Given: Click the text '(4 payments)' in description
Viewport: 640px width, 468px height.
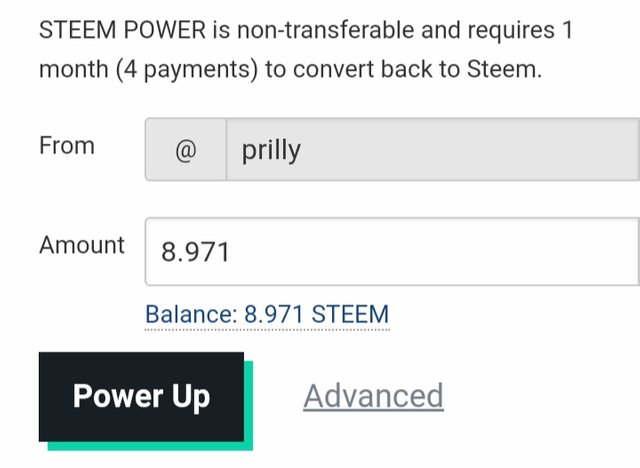Looking at the screenshot, I should tap(187, 69).
